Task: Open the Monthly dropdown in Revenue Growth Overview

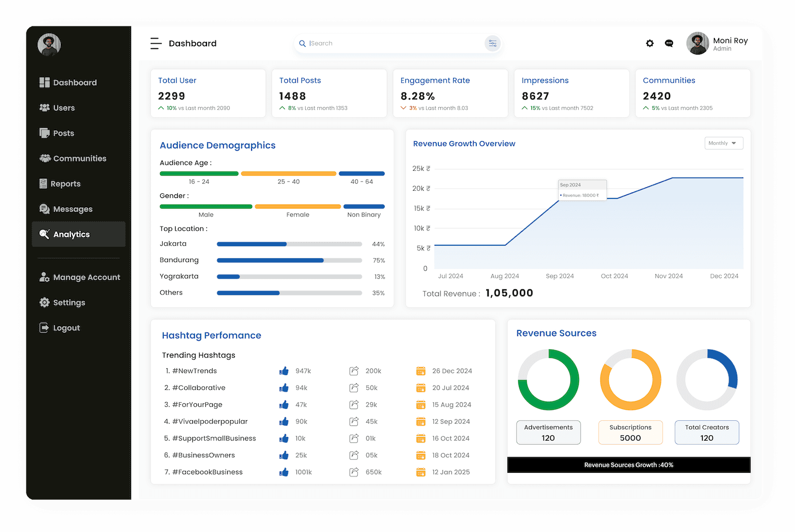Action: pos(723,143)
